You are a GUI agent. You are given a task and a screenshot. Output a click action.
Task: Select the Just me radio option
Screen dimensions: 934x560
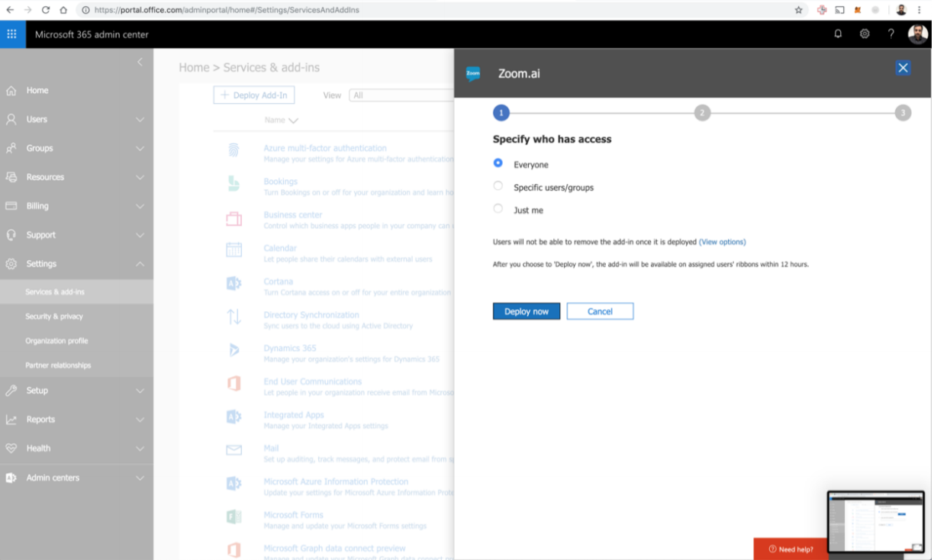498,208
